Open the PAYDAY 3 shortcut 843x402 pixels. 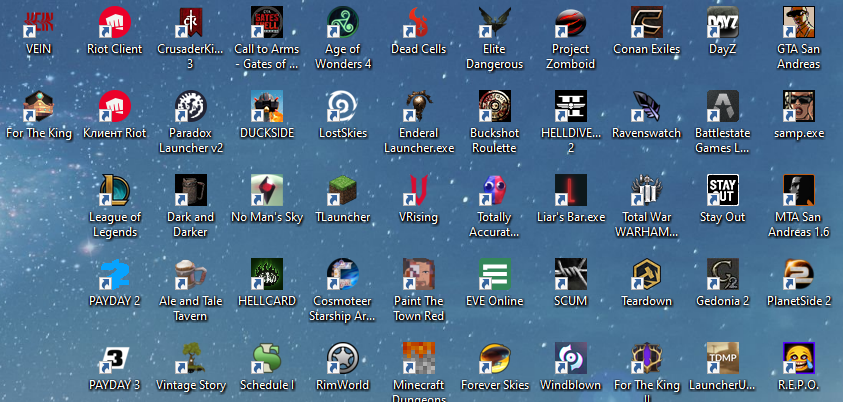[115, 358]
